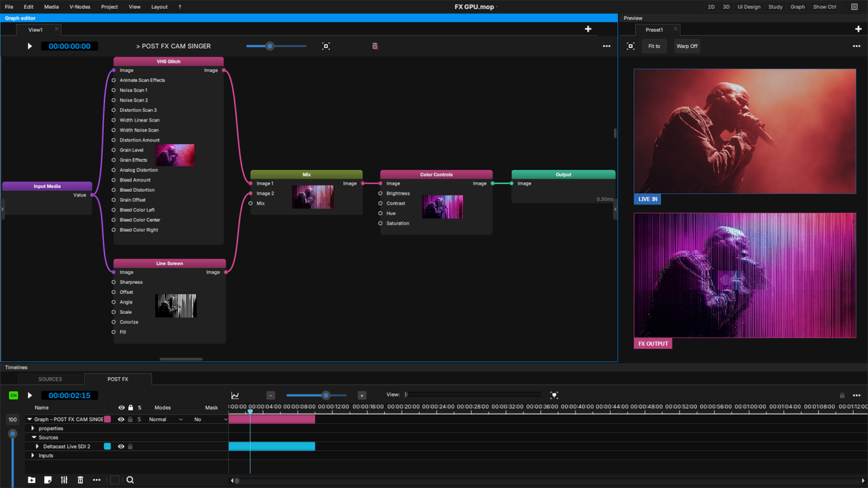This screenshot has height=488, width=868.
Task: Zoom in timeline with plus button
Action: tap(361, 395)
